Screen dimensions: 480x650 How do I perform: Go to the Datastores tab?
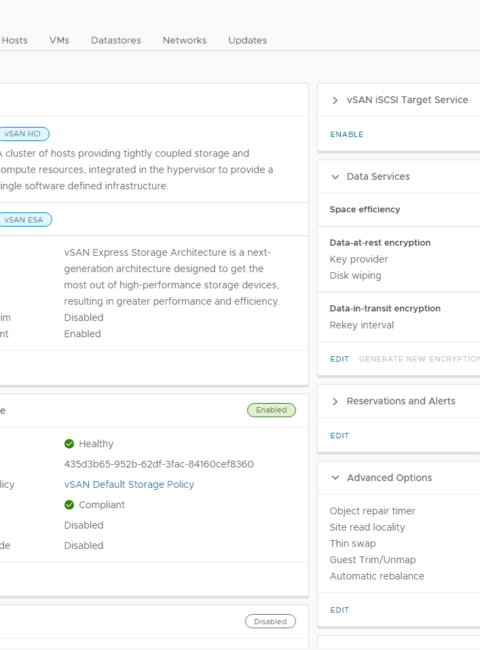pos(116,40)
